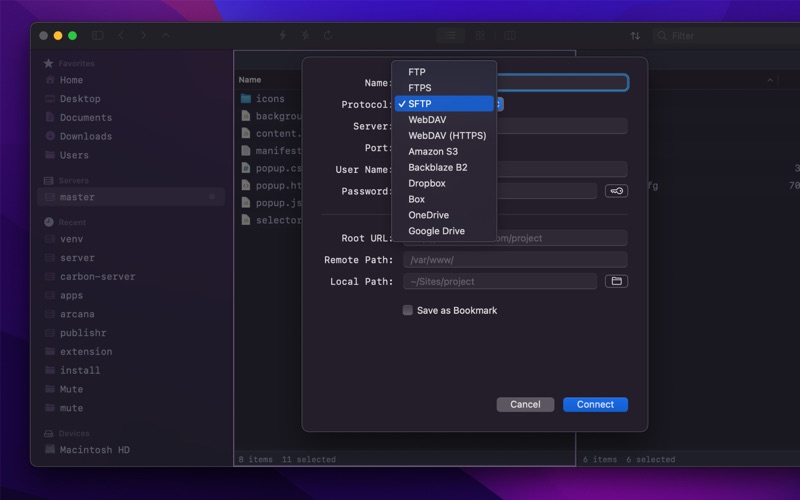Open recent item install
This screenshot has height=500, width=800.
(80, 371)
